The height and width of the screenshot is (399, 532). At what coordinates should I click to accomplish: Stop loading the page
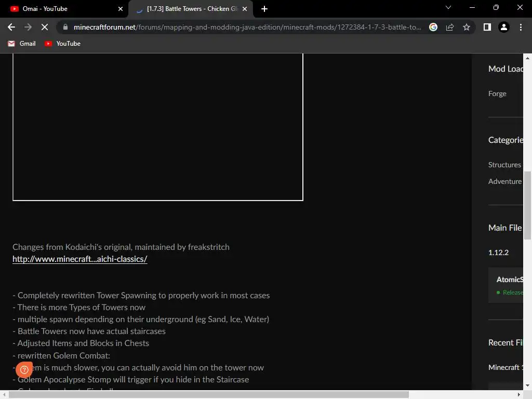pos(45,27)
